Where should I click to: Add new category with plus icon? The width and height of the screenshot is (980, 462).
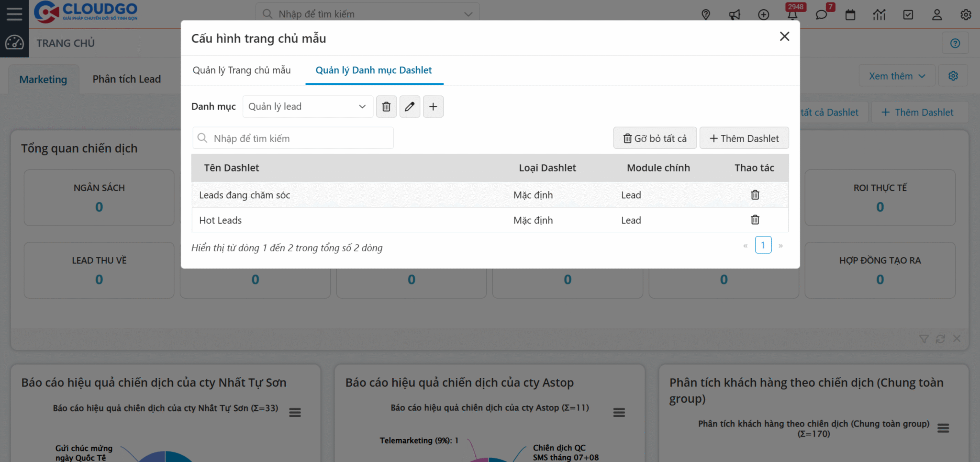(x=433, y=106)
